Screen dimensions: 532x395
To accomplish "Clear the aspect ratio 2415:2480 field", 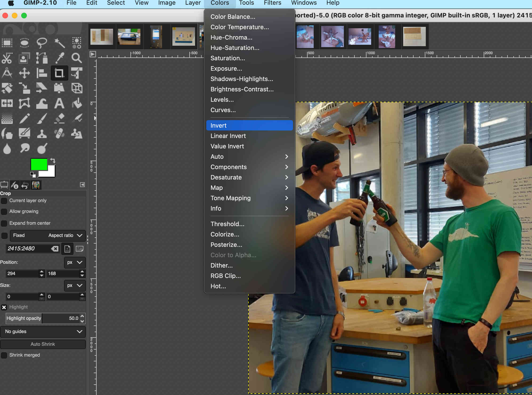I will (55, 249).
